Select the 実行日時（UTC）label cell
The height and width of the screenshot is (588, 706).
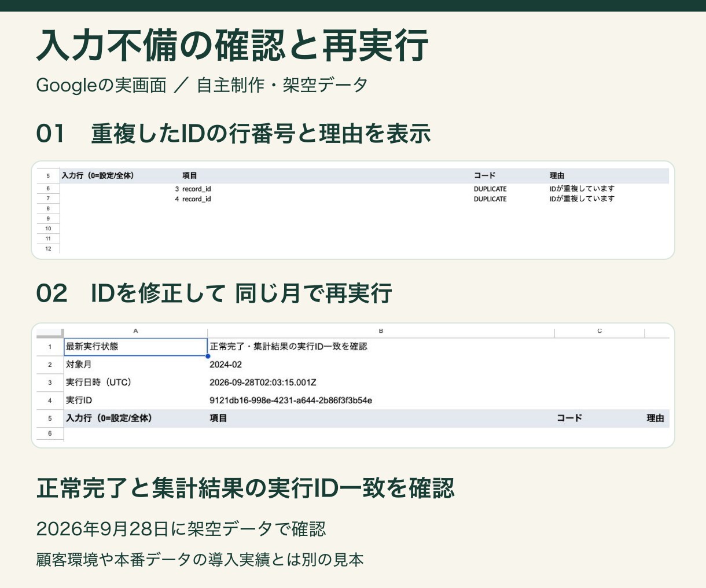click(x=135, y=383)
